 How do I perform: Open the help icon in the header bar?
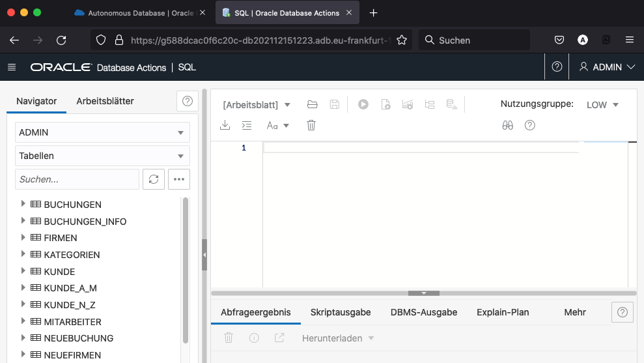tap(557, 66)
